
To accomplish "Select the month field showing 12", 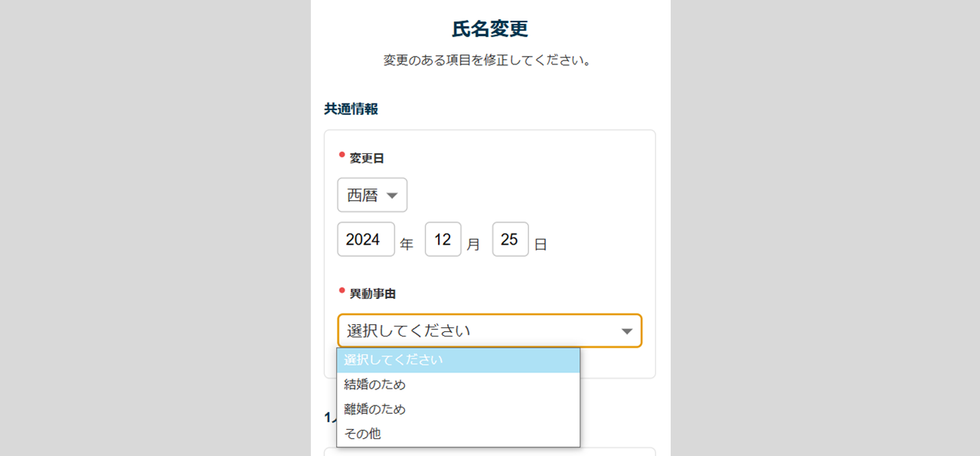I will point(443,239).
